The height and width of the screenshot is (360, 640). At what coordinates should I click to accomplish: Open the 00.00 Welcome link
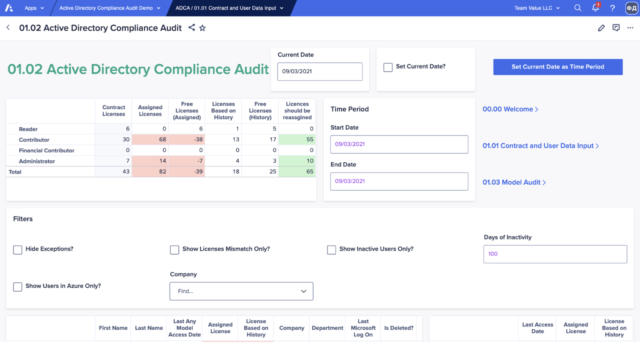pos(510,109)
